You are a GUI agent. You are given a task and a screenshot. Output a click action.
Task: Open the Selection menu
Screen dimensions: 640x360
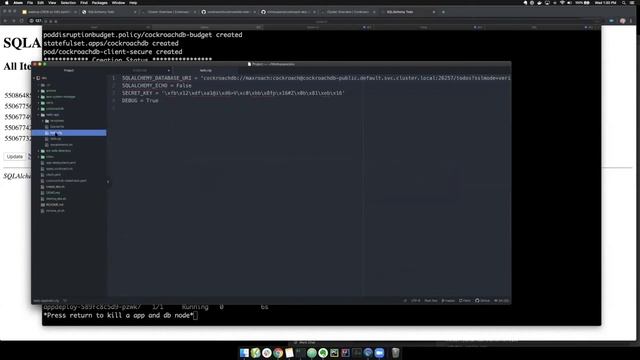pyautogui.click(x=68, y=2)
